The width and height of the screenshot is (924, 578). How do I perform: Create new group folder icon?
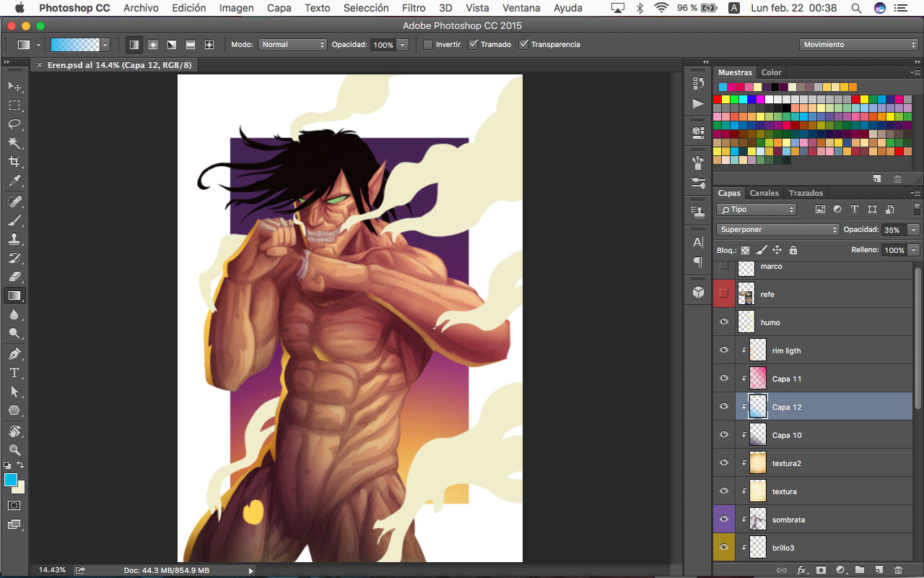(860, 570)
